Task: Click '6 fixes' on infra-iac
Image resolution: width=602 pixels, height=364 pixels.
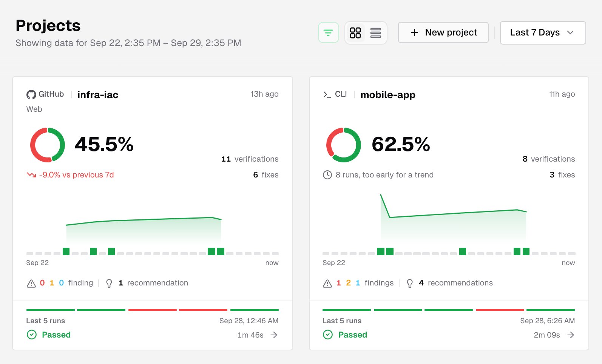Action: point(266,175)
